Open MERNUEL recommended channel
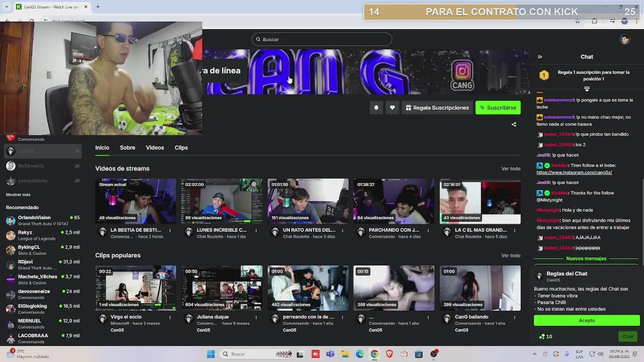 click(43, 323)
